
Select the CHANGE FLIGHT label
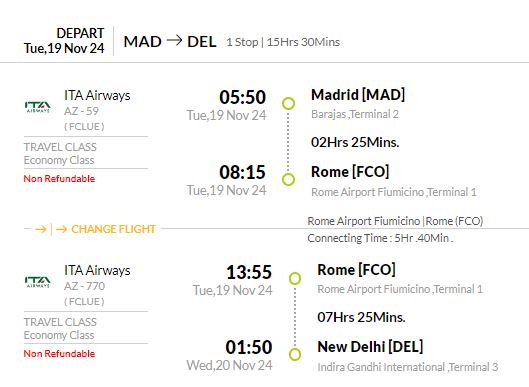[x=113, y=229]
